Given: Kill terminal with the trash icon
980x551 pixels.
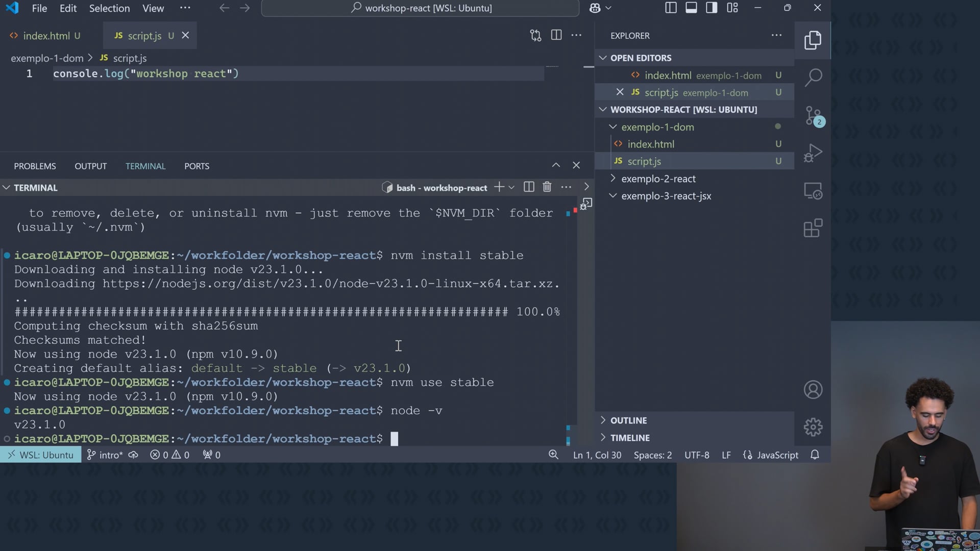Looking at the screenshot, I should click(547, 187).
